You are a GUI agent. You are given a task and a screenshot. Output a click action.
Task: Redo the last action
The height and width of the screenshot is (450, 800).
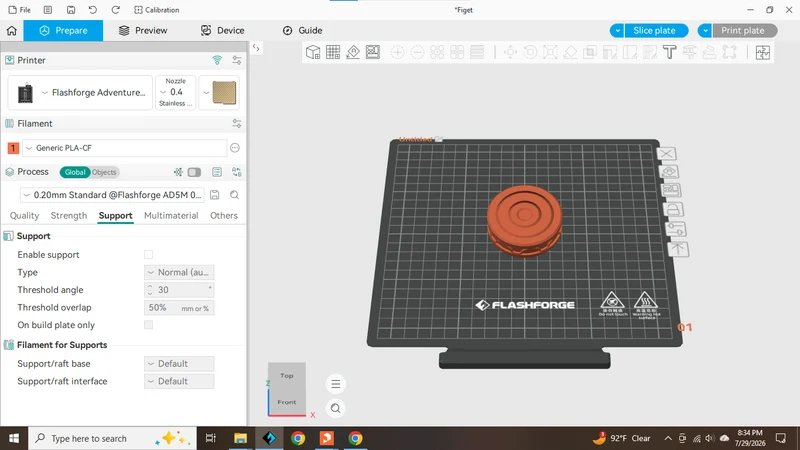116,10
